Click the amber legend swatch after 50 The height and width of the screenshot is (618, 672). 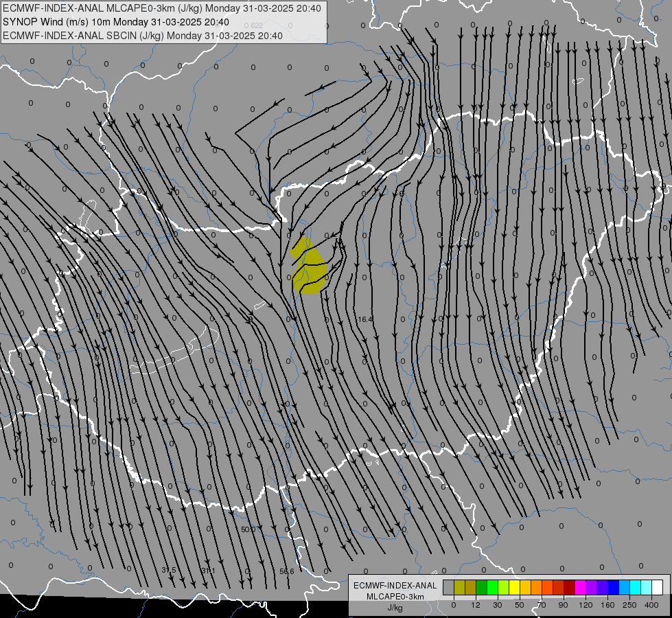point(525,587)
